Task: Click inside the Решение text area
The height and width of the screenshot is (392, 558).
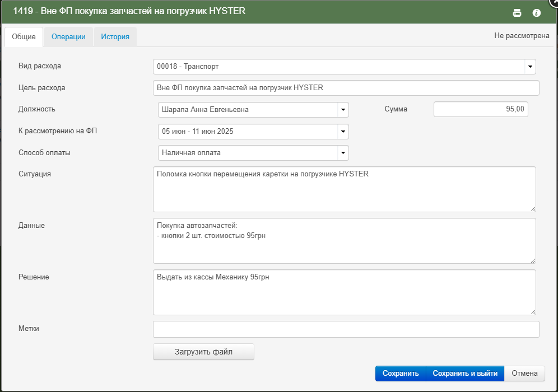Action: pyautogui.click(x=344, y=292)
